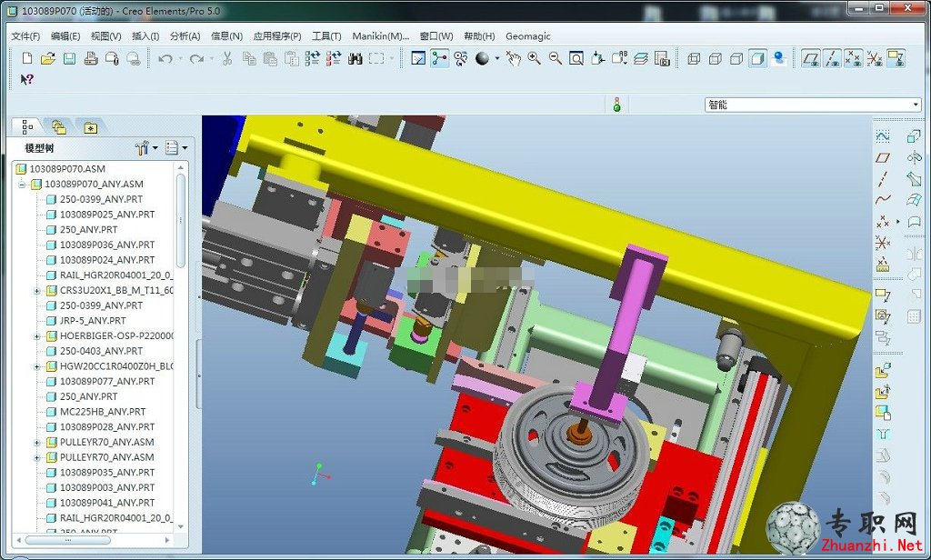Expand the CRS3U20X1_BB_M_T11 node
The height and width of the screenshot is (560, 931).
pyautogui.click(x=36, y=290)
